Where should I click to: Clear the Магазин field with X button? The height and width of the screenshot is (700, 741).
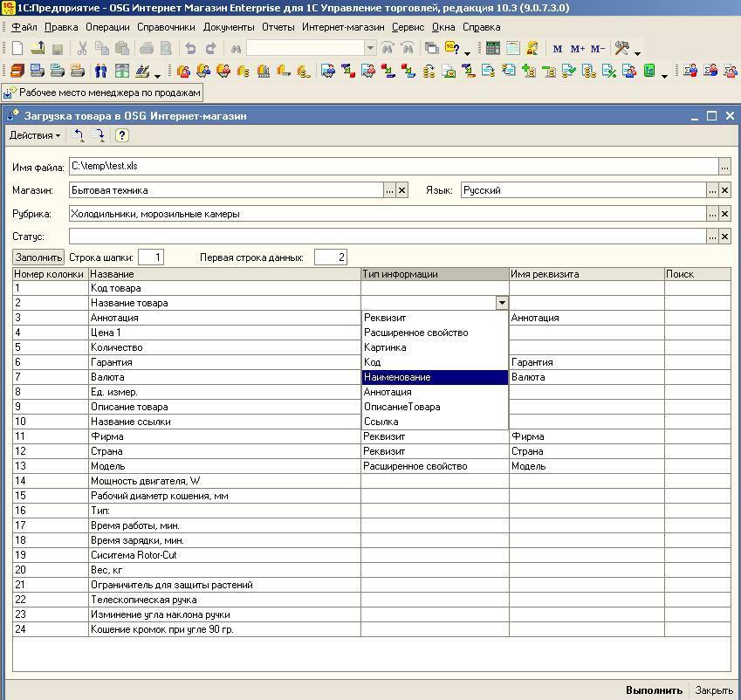coord(402,190)
